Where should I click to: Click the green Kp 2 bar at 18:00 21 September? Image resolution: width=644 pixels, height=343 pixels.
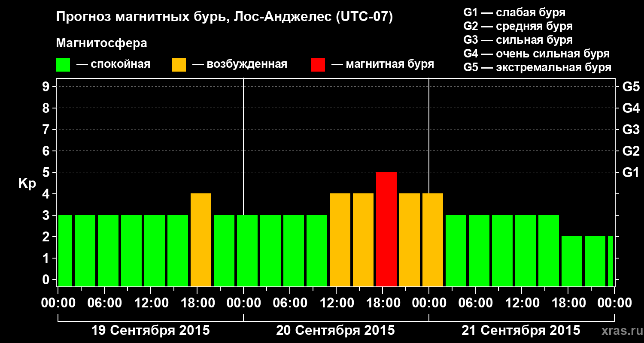pyautogui.click(x=572, y=261)
